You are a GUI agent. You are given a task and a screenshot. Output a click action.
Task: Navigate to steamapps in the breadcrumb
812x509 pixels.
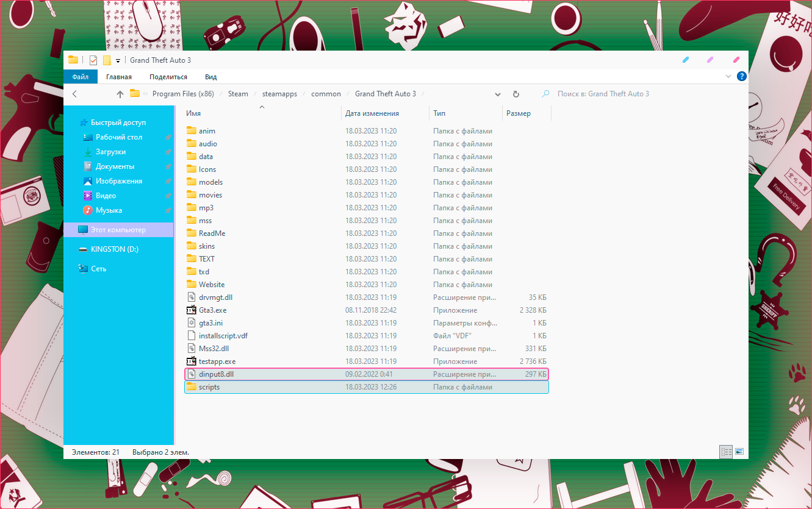[279, 94]
